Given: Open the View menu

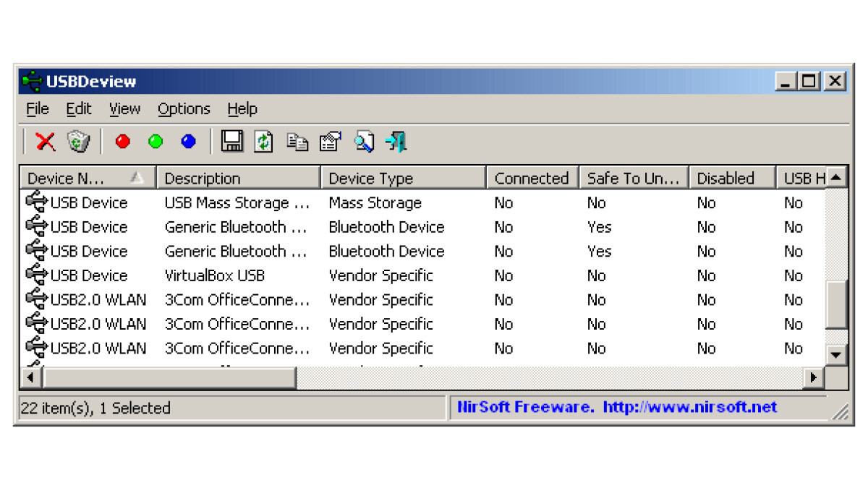Looking at the screenshot, I should (x=124, y=109).
